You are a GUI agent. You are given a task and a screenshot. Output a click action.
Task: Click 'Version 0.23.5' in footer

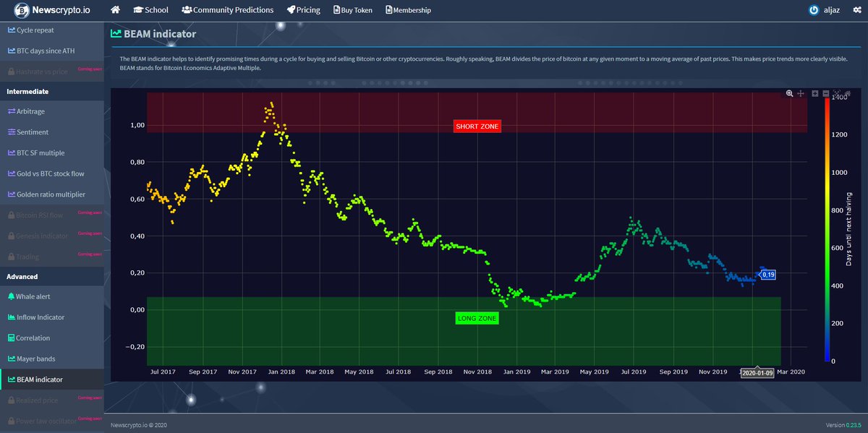[845, 425]
